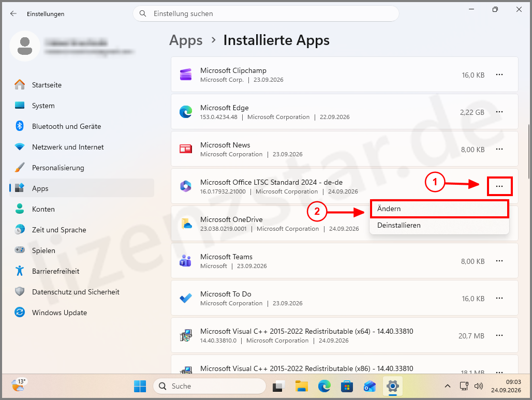The image size is (532, 400).
Task: Click the 20,7 MB size value
Action: (x=471, y=336)
